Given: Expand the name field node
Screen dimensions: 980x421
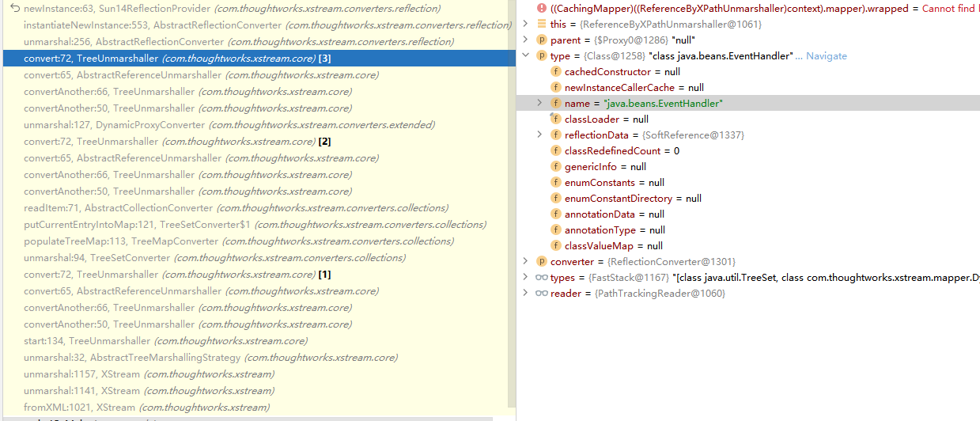Looking at the screenshot, I should click(540, 104).
